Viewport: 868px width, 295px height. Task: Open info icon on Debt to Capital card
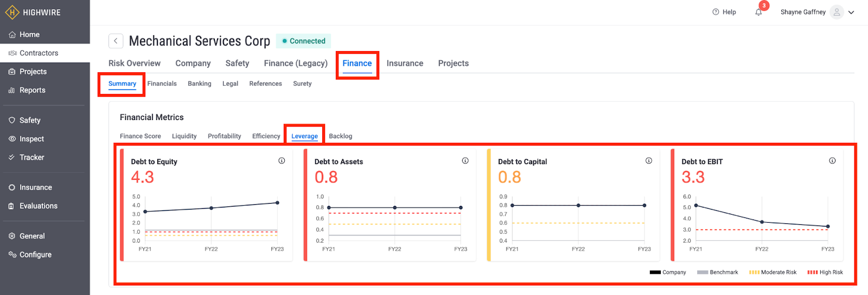pyautogui.click(x=648, y=161)
